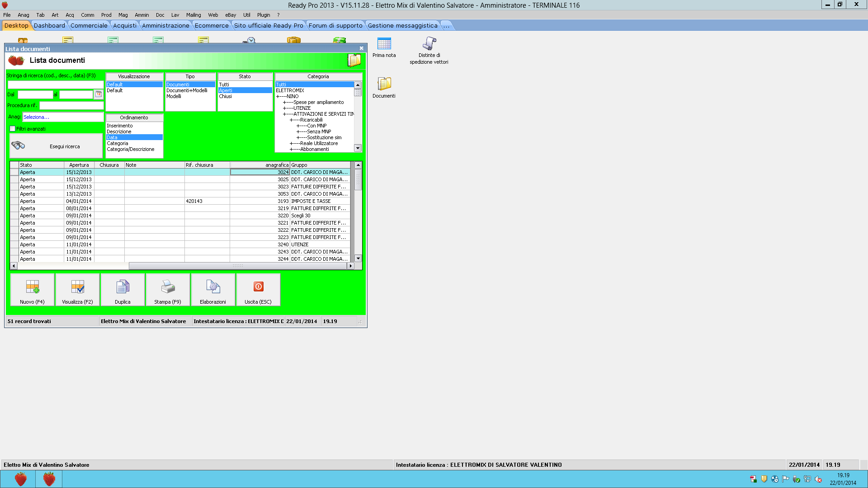This screenshot has height=488, width=868.
Task: Select the Ricaricabili category node
Action: 306,120
